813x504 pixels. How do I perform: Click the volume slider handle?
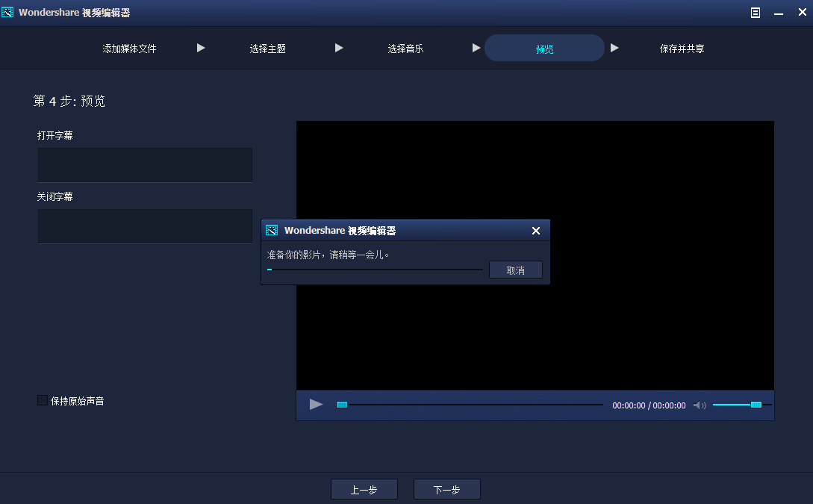click(756, 405)
